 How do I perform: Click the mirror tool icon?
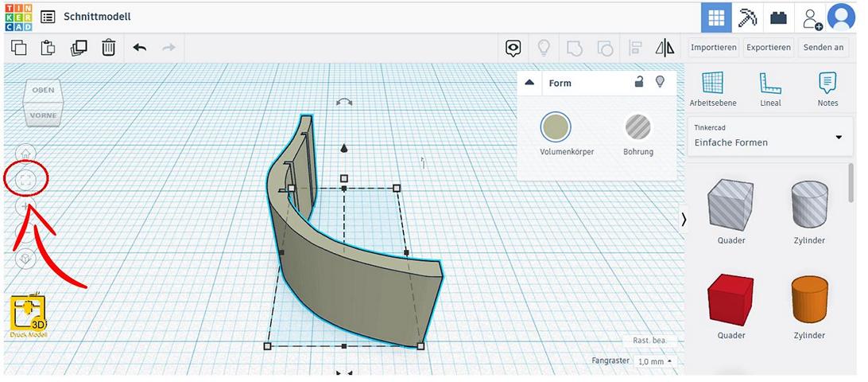coord(665,48)
